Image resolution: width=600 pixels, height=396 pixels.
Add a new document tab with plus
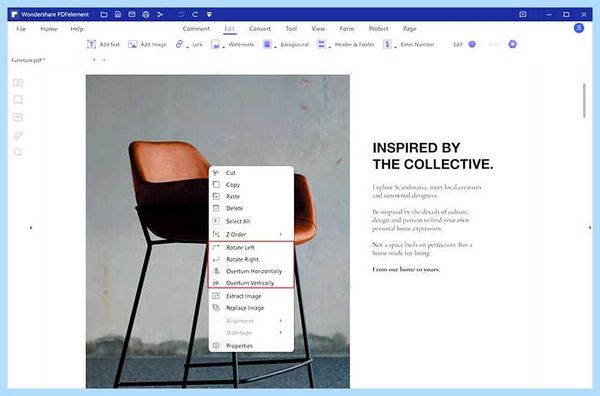point(103,60)
